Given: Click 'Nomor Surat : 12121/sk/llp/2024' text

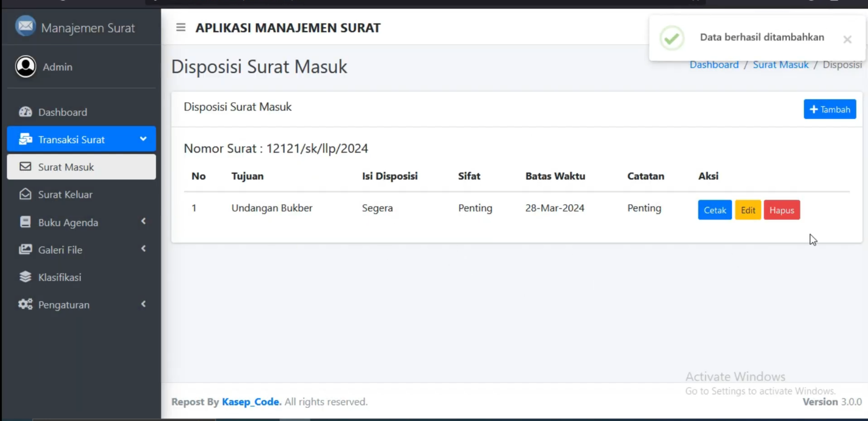Looking at the screenshot, I should [276, 148].
